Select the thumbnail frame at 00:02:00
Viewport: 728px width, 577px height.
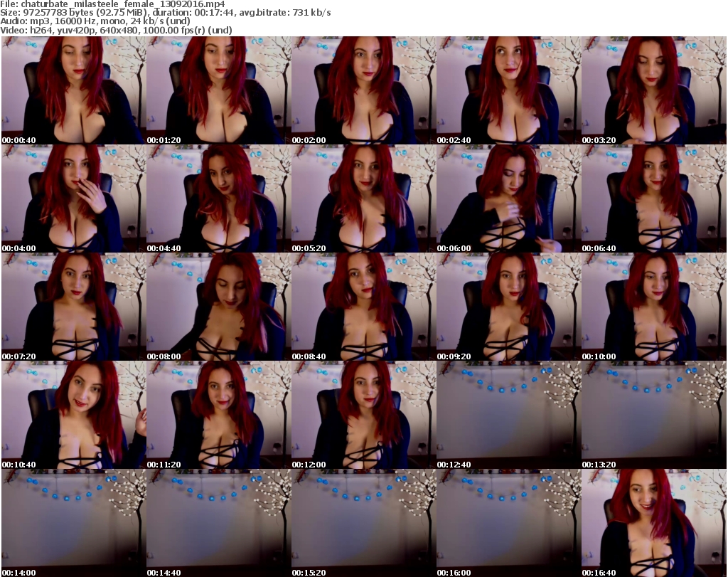coord(363,90)
